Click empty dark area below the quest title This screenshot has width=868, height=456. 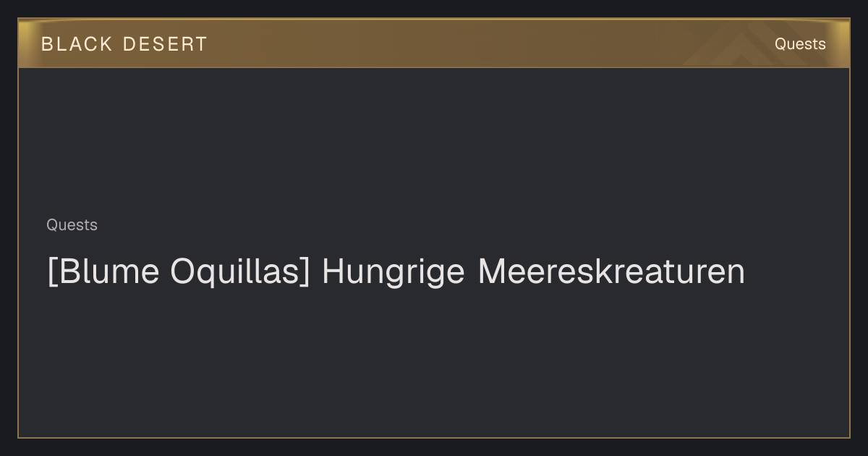tap(434, 362)
